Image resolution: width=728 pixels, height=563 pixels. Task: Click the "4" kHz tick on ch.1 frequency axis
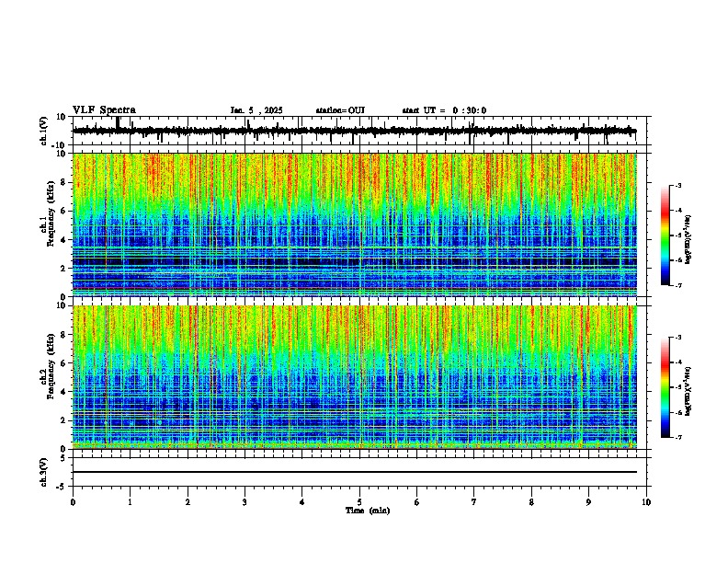64,240
